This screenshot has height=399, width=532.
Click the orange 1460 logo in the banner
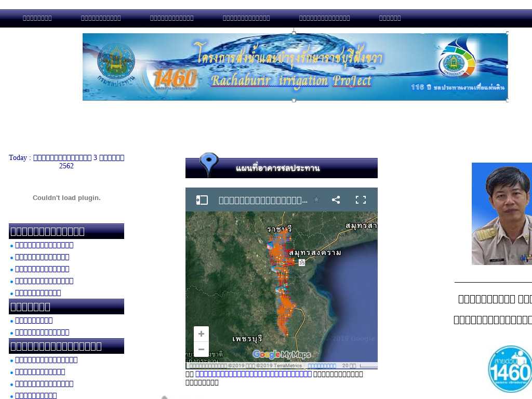click(x=175, y=78)
